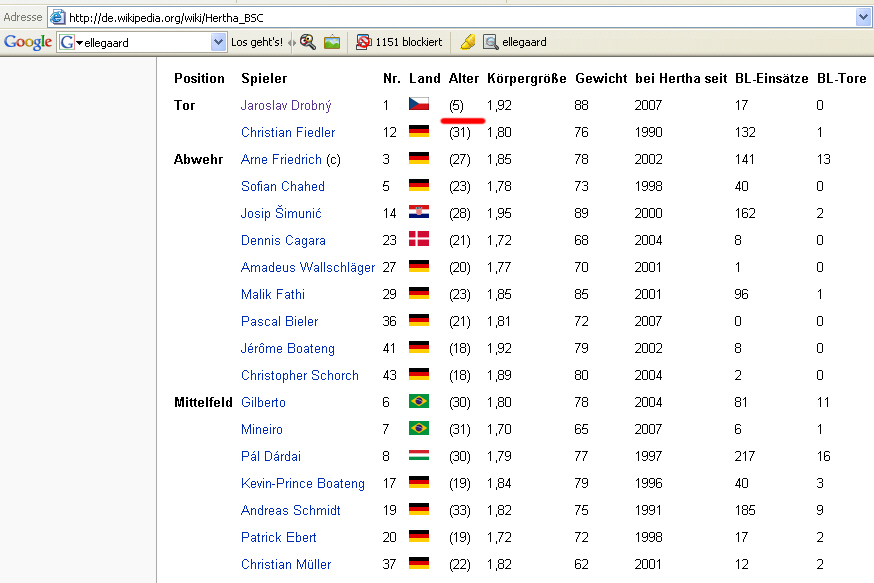The height and width of the screenshot is (583, 874).
Task: Open Jaroslav Drobný player link
Action: 286,105
